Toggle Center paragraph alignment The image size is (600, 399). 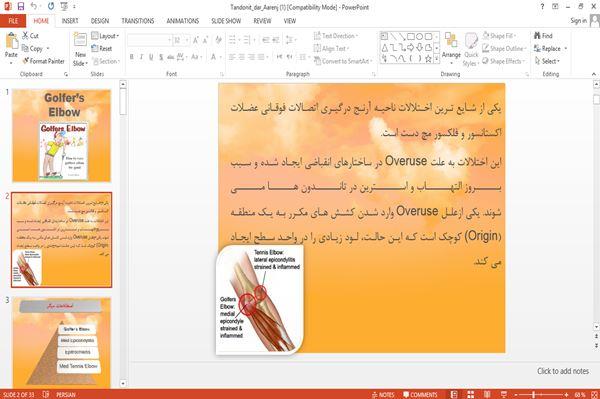[x=241, y=57]
